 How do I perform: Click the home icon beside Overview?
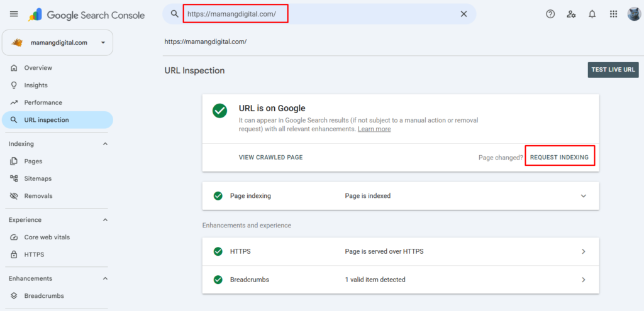point(14,68)
